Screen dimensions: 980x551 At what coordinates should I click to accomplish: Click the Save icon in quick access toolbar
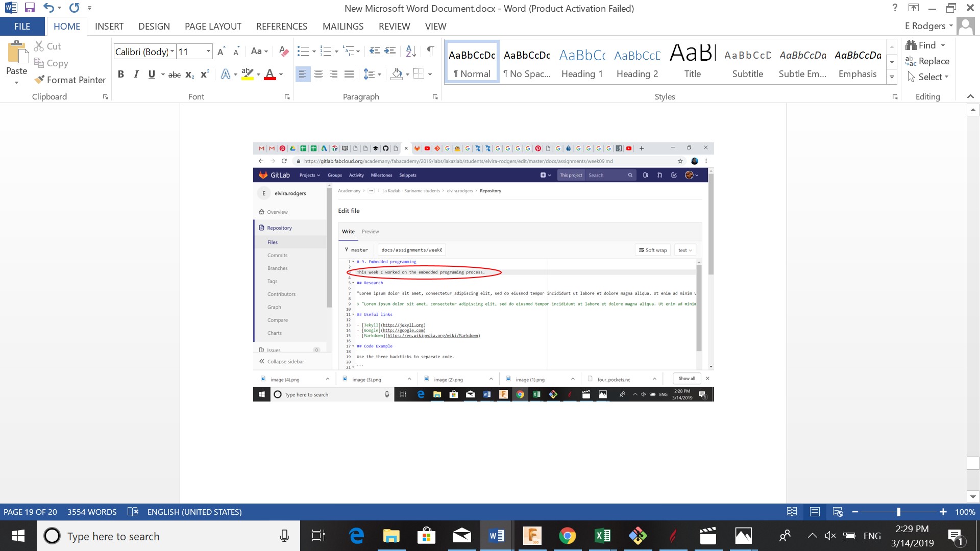(x=30, y=8)
